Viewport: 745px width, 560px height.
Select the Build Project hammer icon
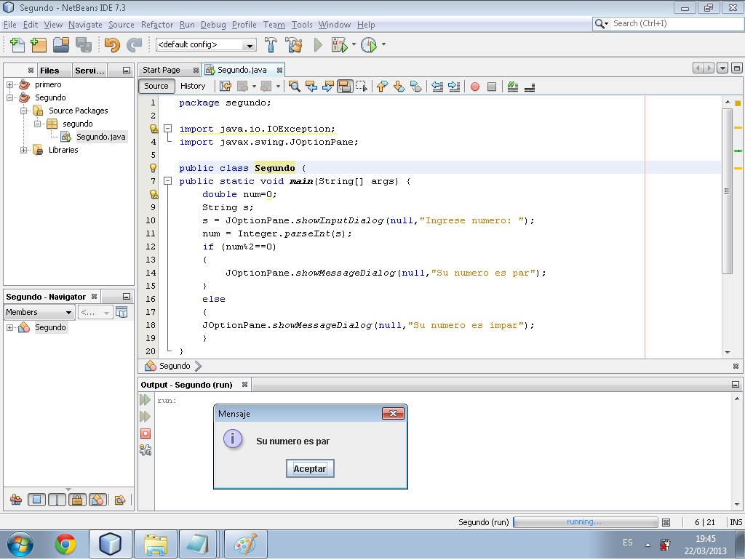(271, 45)
